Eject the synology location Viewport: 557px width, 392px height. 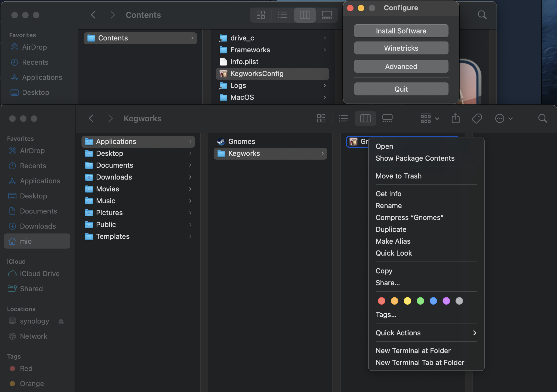(x=61, y=321)
